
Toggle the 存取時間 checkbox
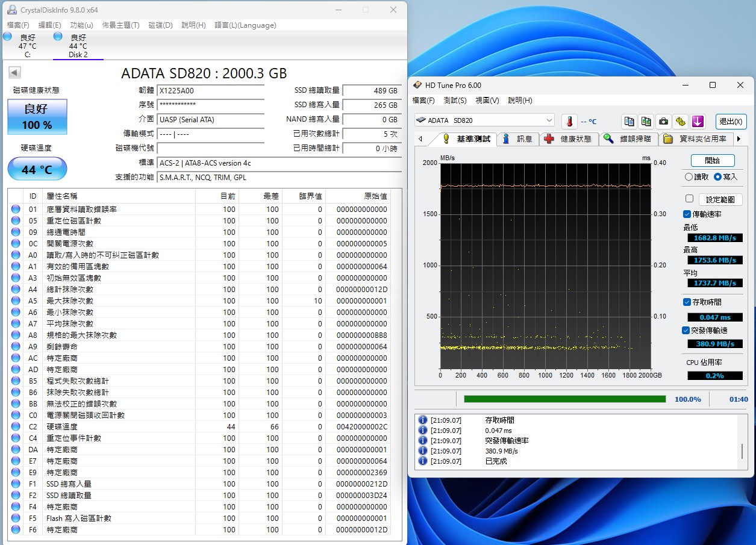click(x=687, y=302)
